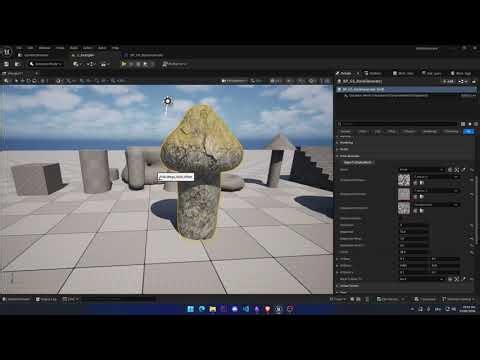Click the Stop simulation button
480x360 pixels.
[139, 64]
